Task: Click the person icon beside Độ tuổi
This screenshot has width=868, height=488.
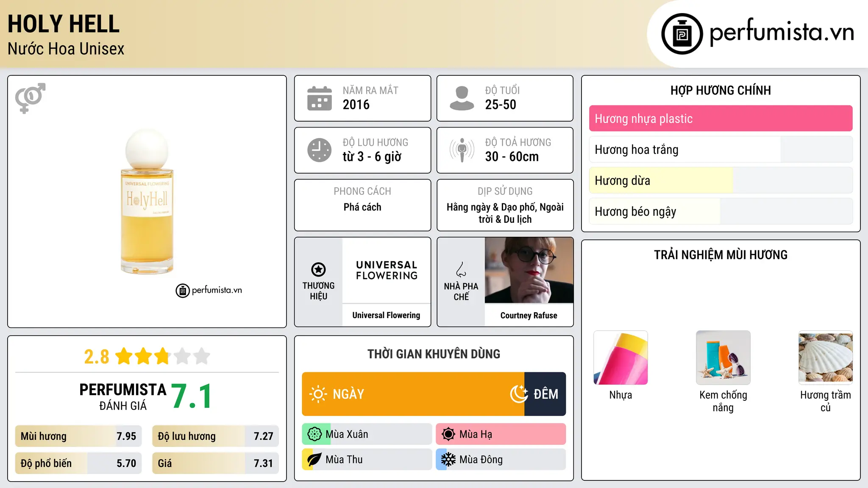Action: point(462,98)
